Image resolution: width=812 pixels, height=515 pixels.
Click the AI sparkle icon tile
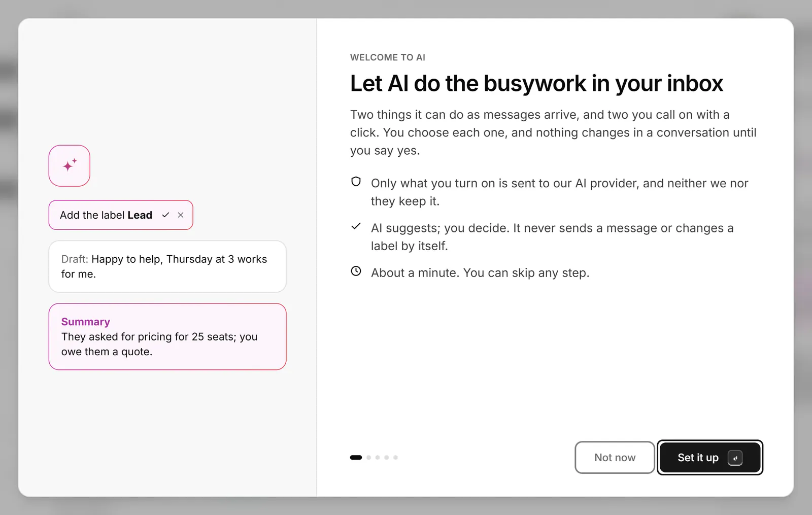click(70, 166)
